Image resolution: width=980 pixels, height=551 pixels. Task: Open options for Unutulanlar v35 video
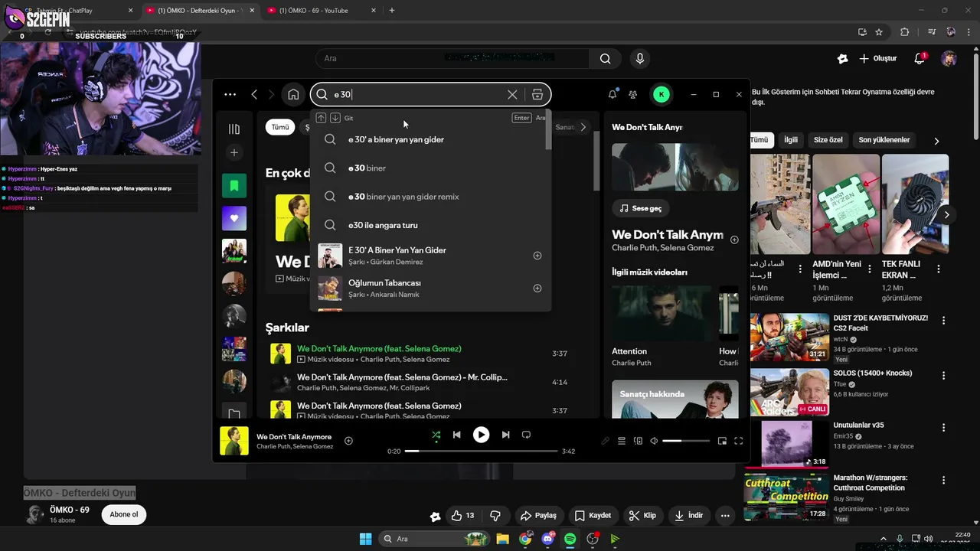[x=944, y=428]
